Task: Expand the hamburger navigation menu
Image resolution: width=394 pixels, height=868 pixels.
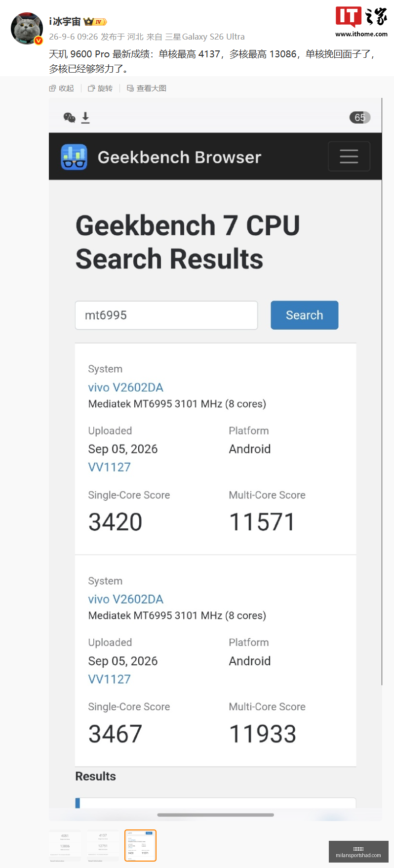Action: click(349, 156)
